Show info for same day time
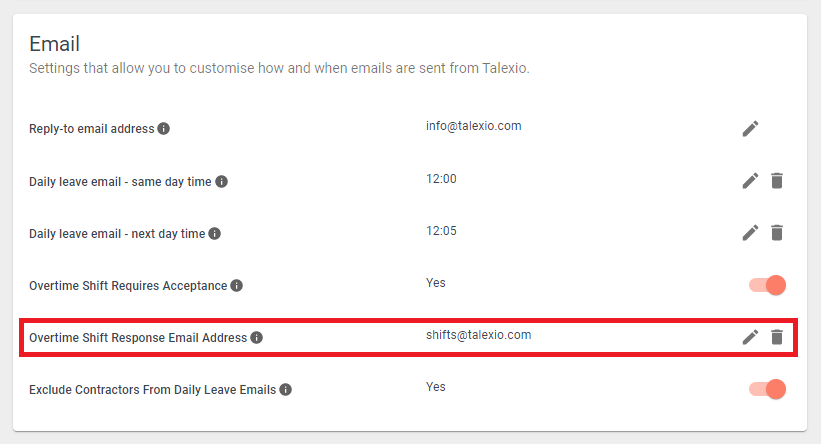Screen dimensions: 821x444 pos(221,181)
